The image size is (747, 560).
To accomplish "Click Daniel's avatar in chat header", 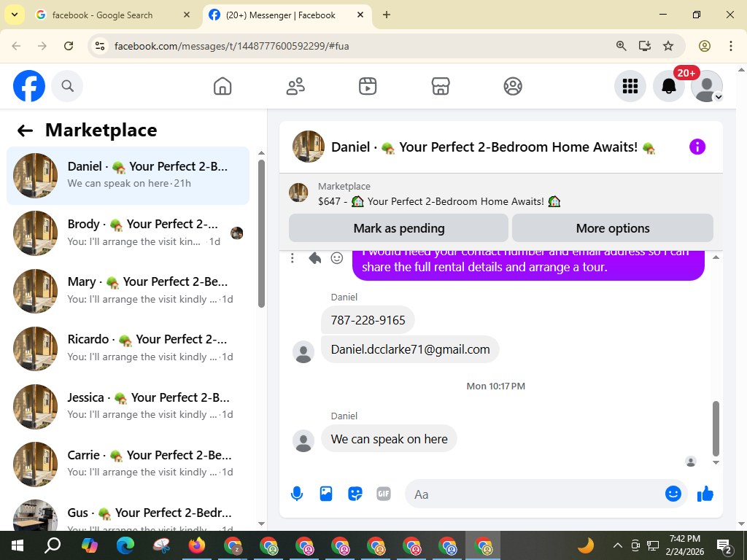I will coord(309,147).
